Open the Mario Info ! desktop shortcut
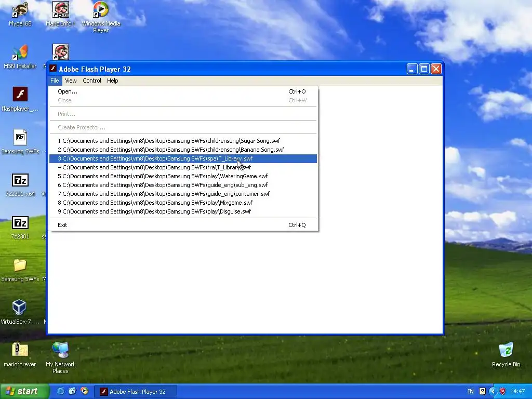 tap(60, 14)
